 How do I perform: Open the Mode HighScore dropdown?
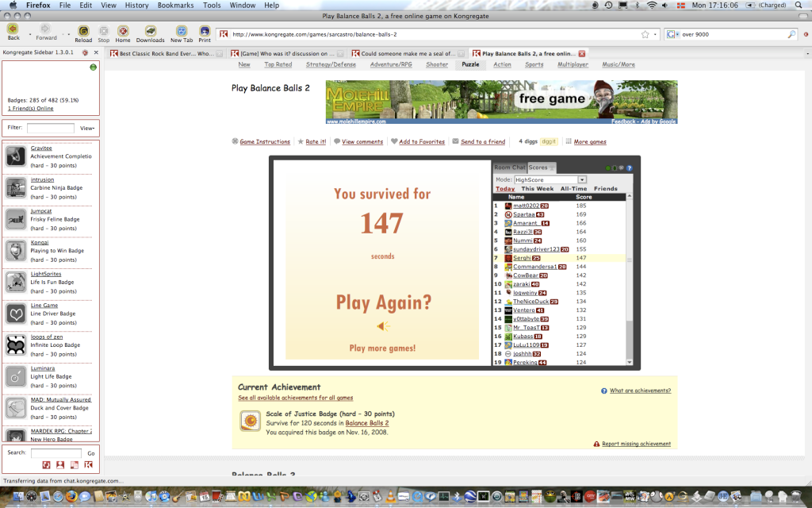[550, 179]
